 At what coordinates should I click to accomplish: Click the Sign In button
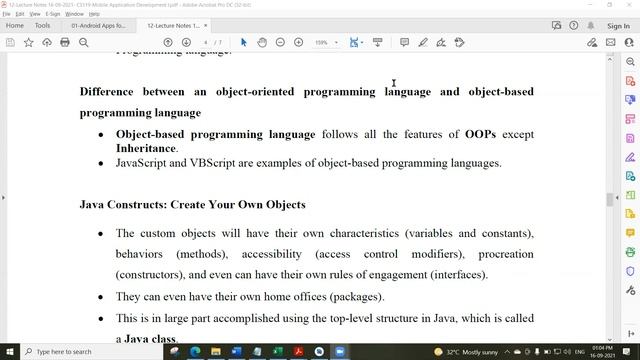618,26
